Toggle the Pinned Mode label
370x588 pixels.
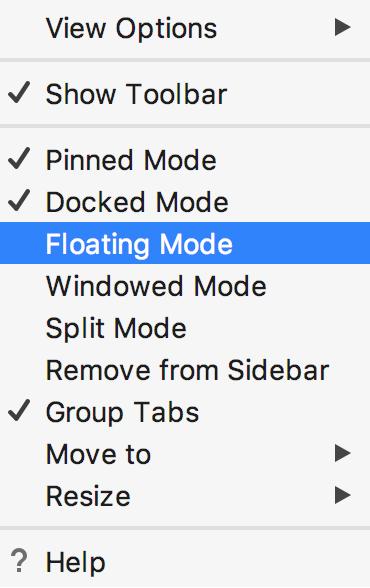click(131, 160)
